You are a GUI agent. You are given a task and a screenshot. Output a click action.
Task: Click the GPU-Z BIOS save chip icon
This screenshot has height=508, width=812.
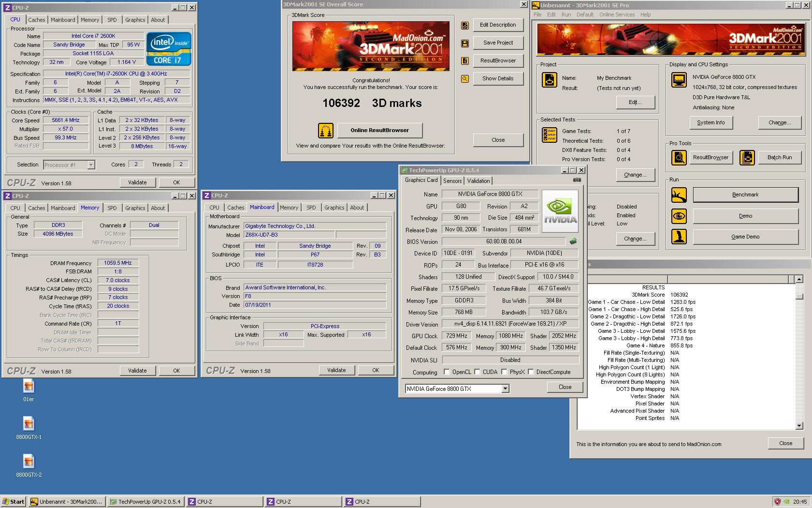pyautogui.click(x=573, y=241)
